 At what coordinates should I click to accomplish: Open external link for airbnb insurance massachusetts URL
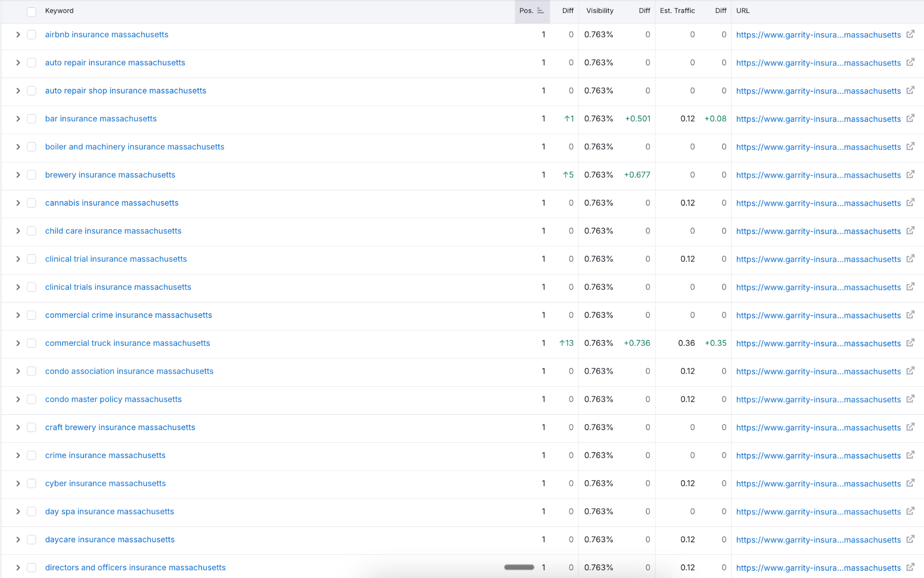click(x=910, y=34)
